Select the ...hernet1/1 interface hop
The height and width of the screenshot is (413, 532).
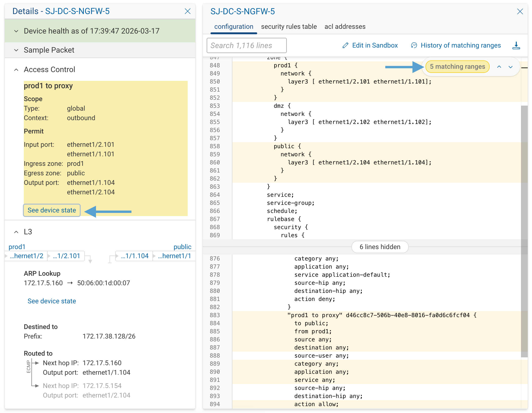click(x=174, y=256)
